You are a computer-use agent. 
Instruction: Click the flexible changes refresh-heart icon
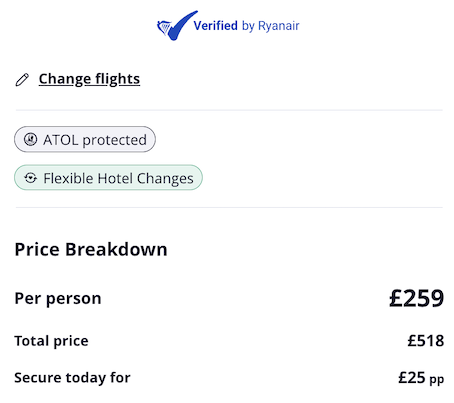click(31, 178)
